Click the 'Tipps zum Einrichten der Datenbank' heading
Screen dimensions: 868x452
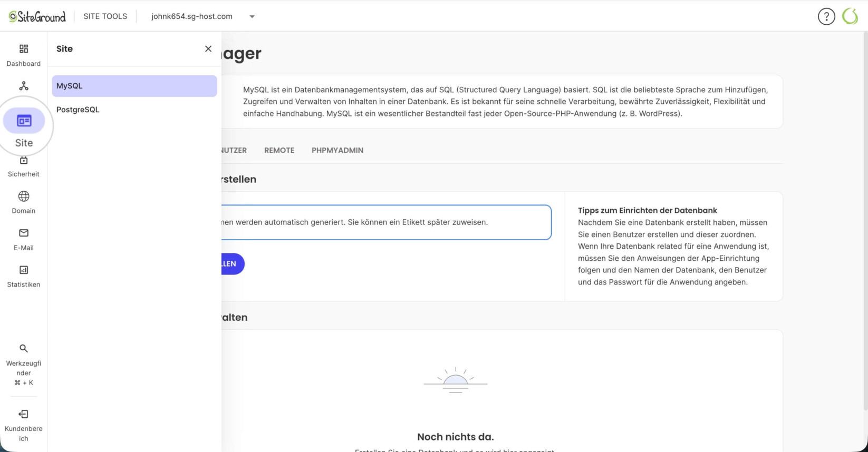pos(648,210)
